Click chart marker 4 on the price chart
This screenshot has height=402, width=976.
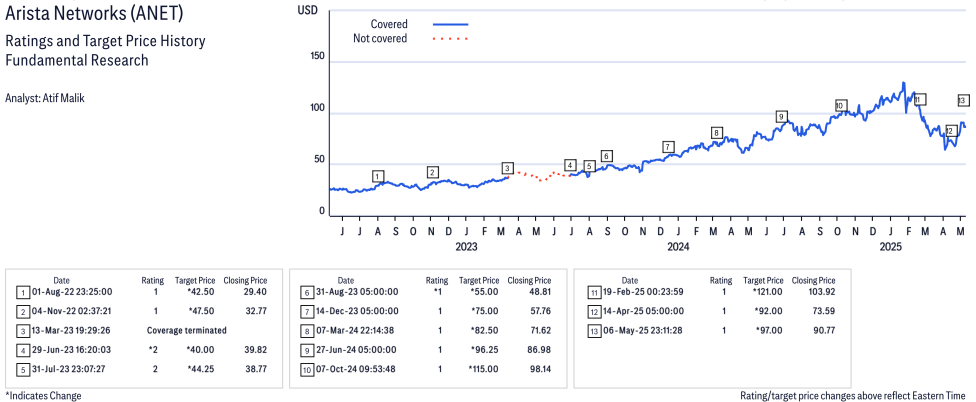tap(570, 165)
